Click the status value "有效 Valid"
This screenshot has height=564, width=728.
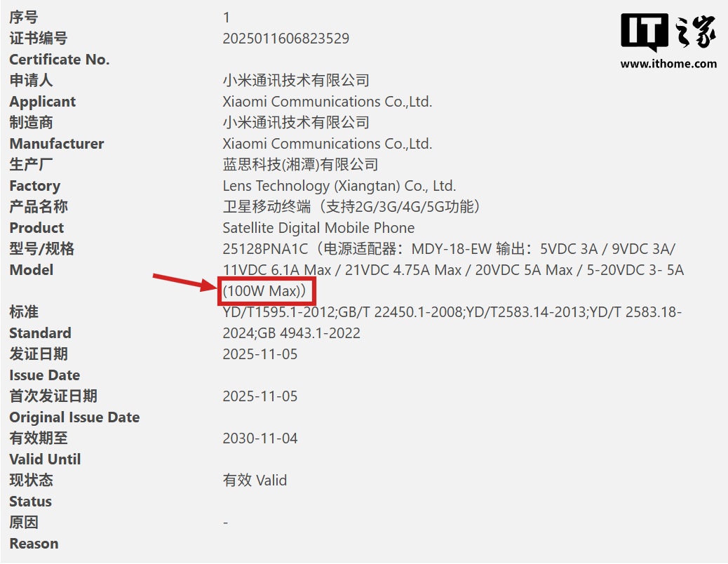click(255, 481)
